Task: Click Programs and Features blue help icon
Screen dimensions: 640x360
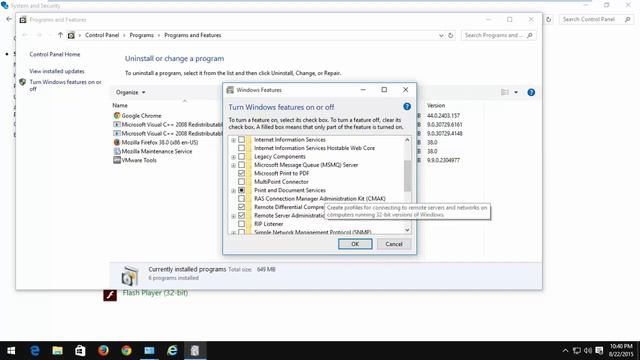Action: click(x=531, y=92)
